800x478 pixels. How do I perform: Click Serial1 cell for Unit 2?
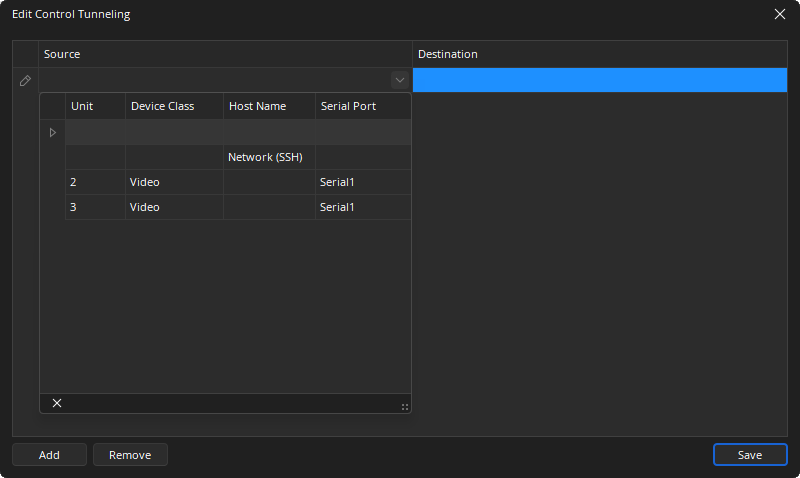tap(337, 182)
